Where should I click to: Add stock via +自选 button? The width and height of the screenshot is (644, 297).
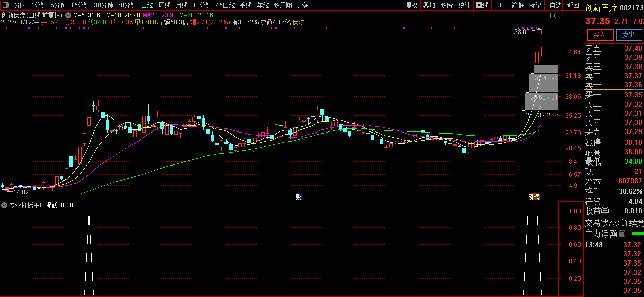point(554,5)
